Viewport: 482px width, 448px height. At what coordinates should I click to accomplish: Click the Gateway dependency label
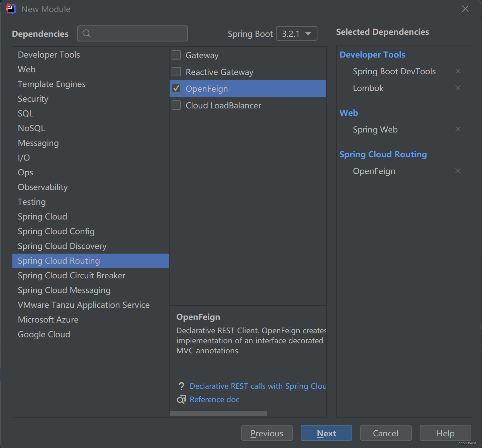tap(202, 55)
